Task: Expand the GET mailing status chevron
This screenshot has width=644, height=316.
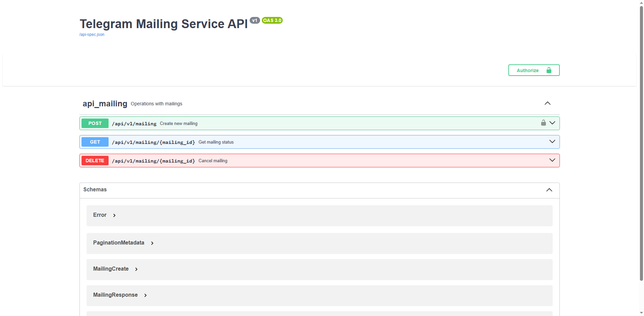Action: point(552,142)
